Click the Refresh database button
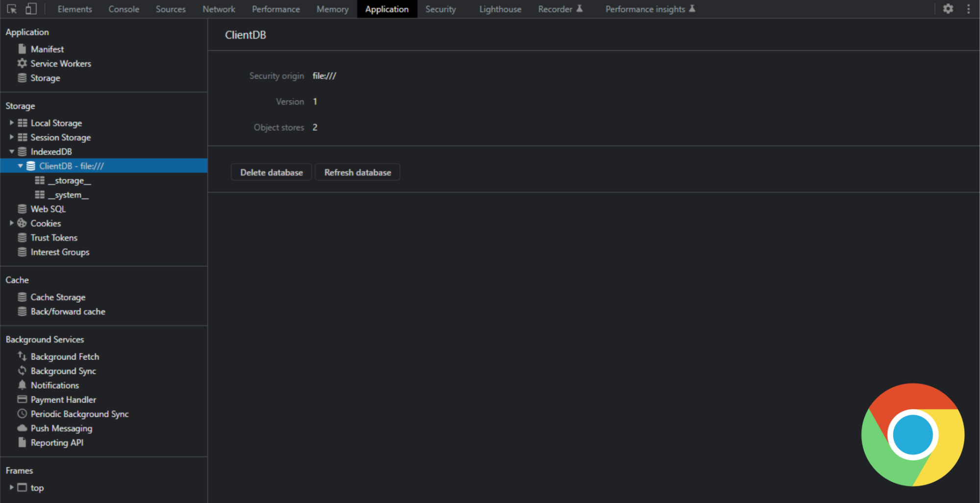Screen dimensions: 980x503 [357, 172]
